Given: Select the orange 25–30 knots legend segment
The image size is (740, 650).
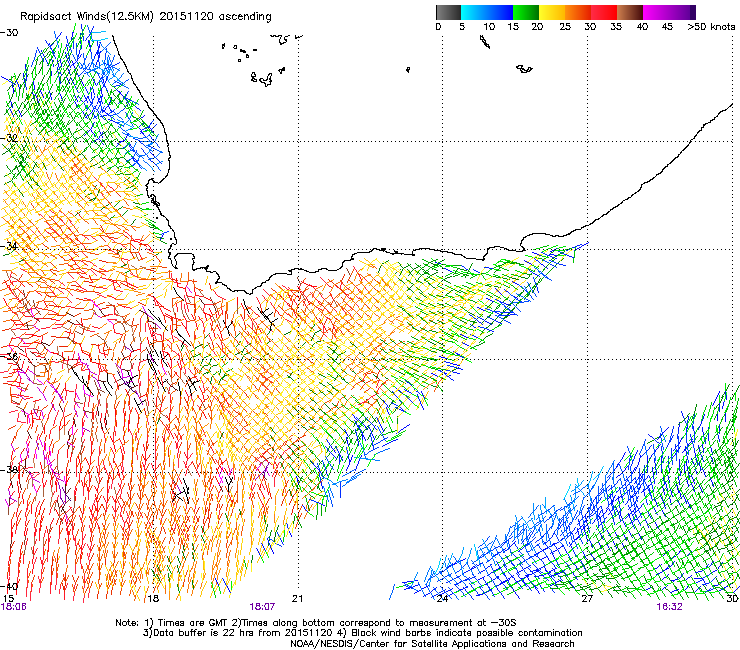Looking at the screenshot, I should pos(578,12).
